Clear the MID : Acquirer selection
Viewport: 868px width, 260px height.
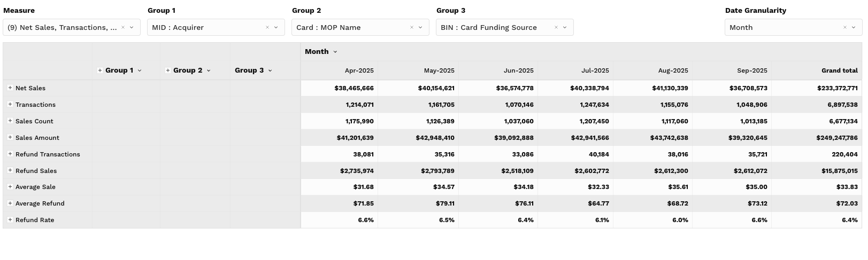click(267, 27)
